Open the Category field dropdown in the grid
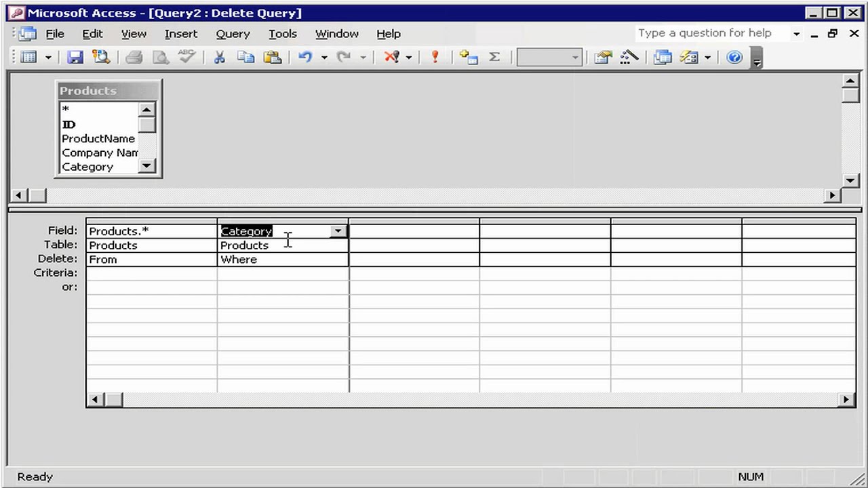 coord(338,231)
